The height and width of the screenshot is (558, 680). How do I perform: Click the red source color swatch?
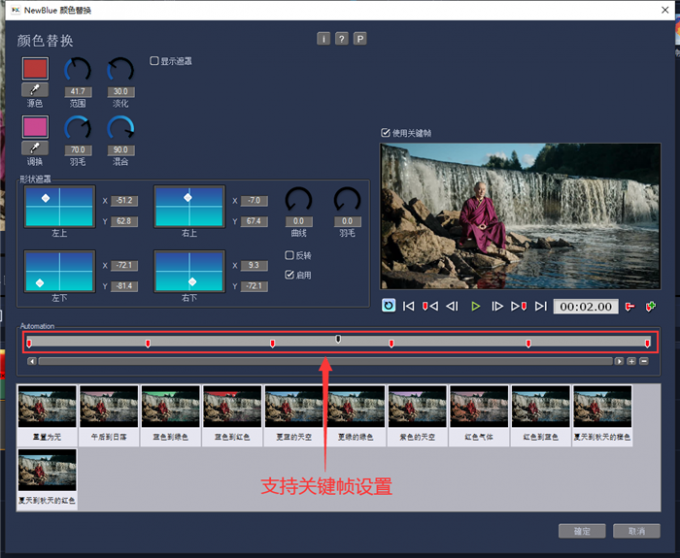[x=35, y=69]
